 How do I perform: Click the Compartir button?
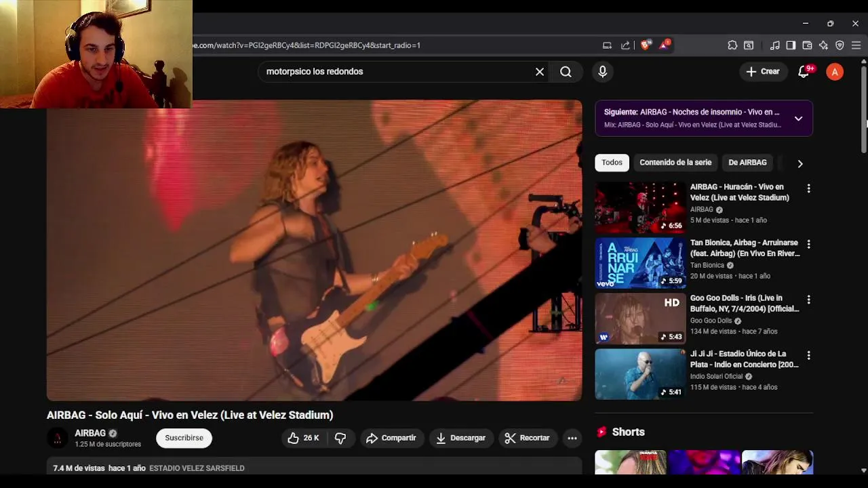point(391,439)
